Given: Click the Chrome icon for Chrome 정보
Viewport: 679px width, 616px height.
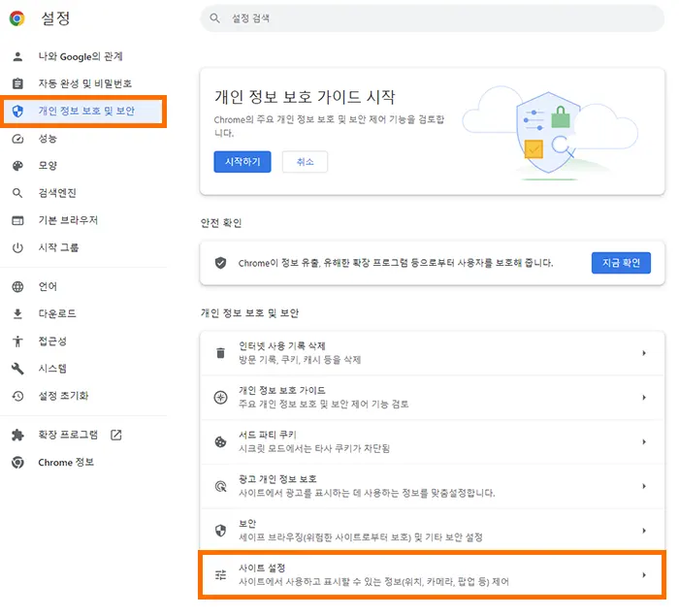Looking at the screenshot, I should 17,462.
